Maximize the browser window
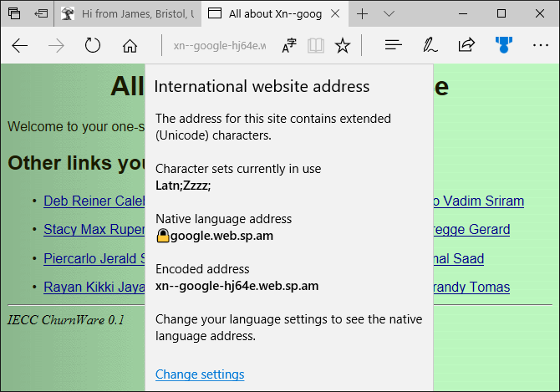 coord(501,14)
